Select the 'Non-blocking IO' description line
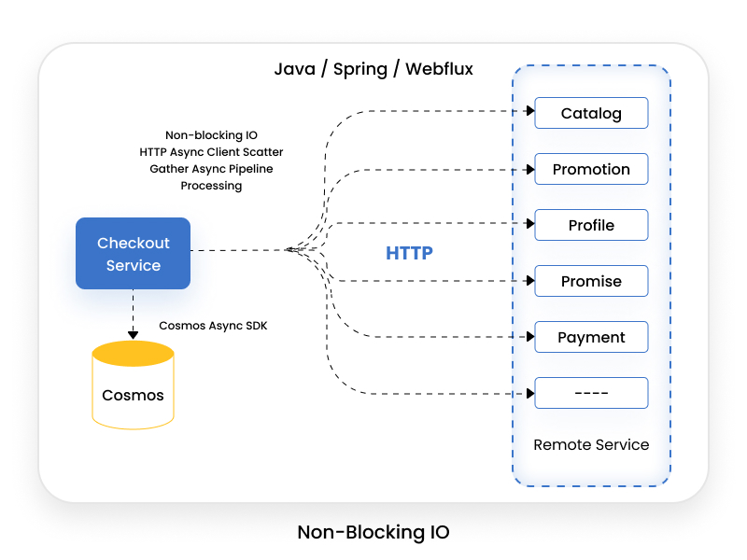 pos(211,135)
